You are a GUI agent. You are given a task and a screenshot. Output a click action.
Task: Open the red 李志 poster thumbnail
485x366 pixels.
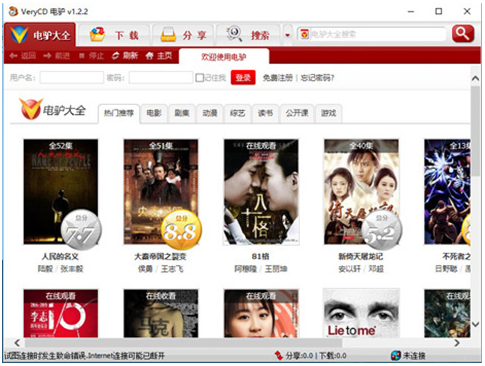point(61,313)
